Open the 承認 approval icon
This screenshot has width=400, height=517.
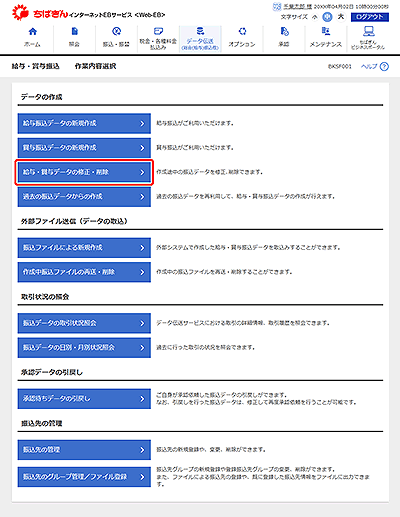[284, 32]
